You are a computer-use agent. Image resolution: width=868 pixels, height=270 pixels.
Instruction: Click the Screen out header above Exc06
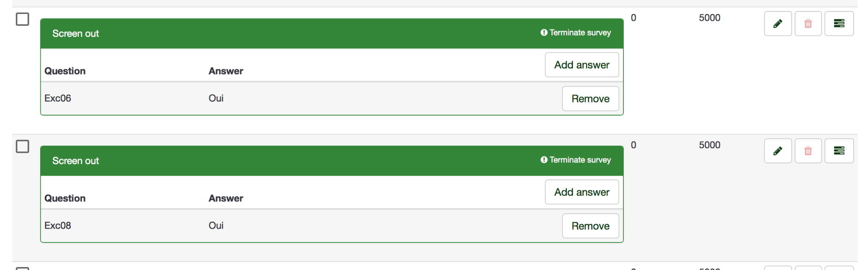(75, 33)
